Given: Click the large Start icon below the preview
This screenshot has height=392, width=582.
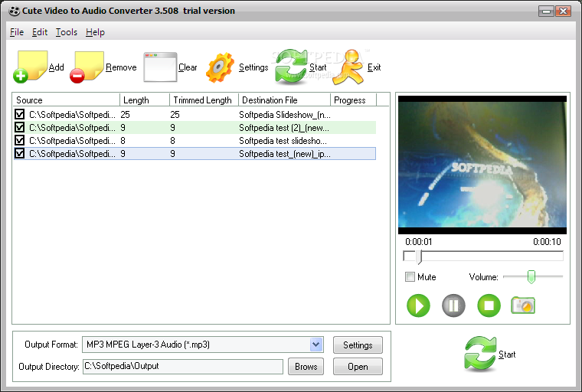Looking at the screenshot, I should 480,354.
